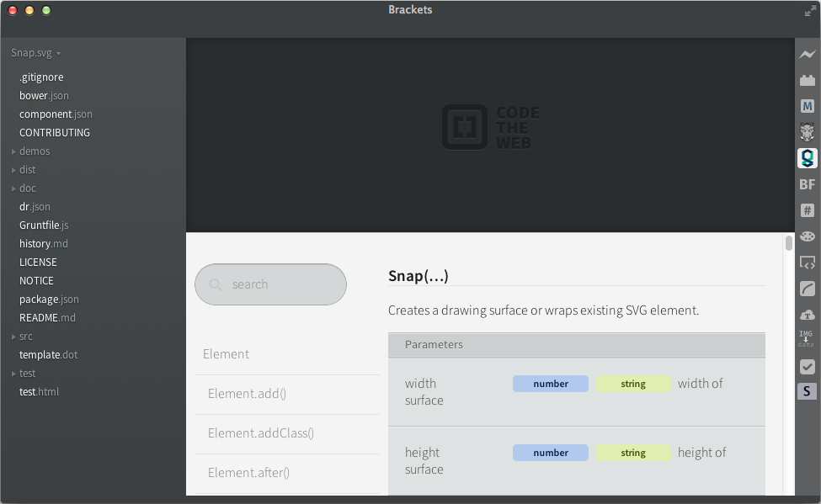Open .gitignore file
The image size is (821, 504).
pos(41,77)
